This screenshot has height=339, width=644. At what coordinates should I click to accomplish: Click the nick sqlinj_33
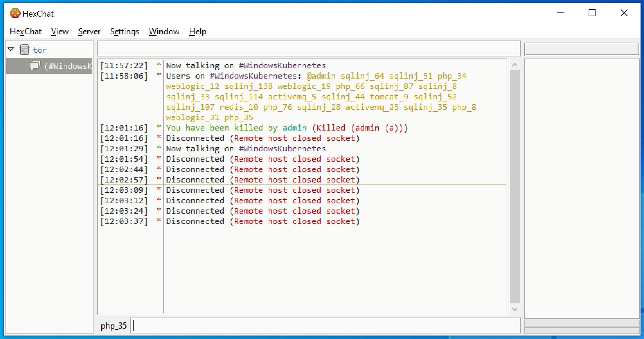(188, 97)
